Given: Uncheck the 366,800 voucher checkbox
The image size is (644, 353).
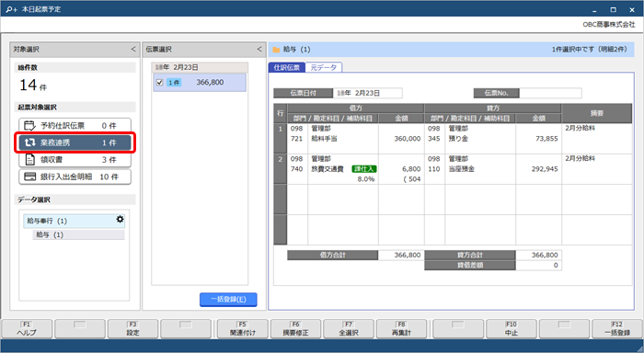Looking at the screenshot, I should coord(160,83).
